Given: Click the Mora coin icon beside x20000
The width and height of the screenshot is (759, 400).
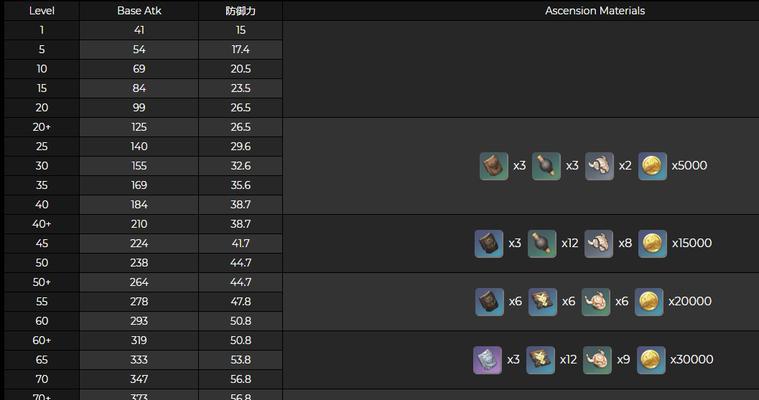Looking at the screenshot, I should click(649, 301).
